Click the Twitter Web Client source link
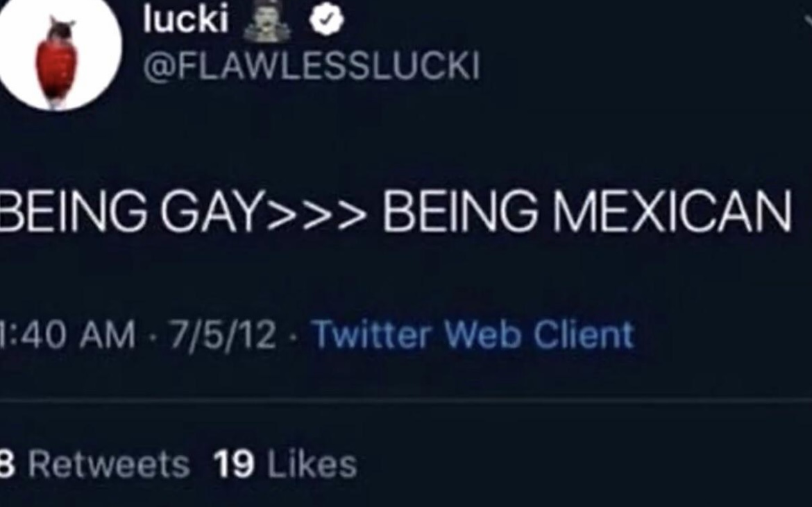 [x=474, y=334]
